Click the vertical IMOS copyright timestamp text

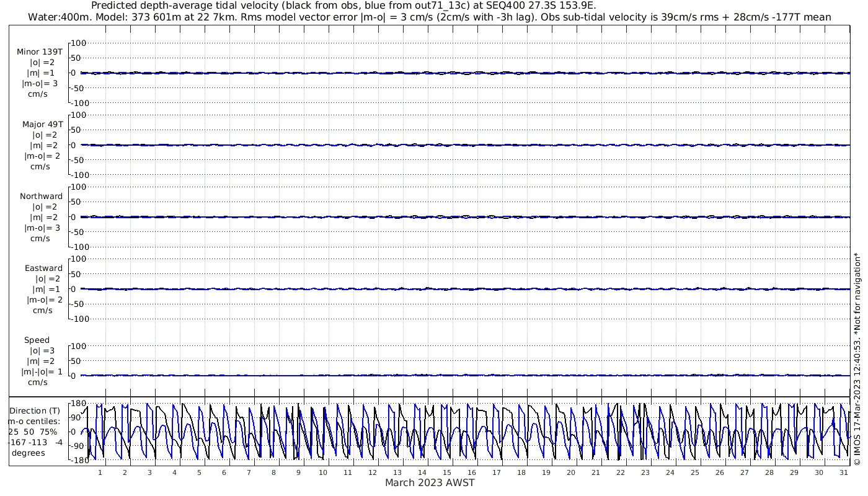(x=857, y=358)
